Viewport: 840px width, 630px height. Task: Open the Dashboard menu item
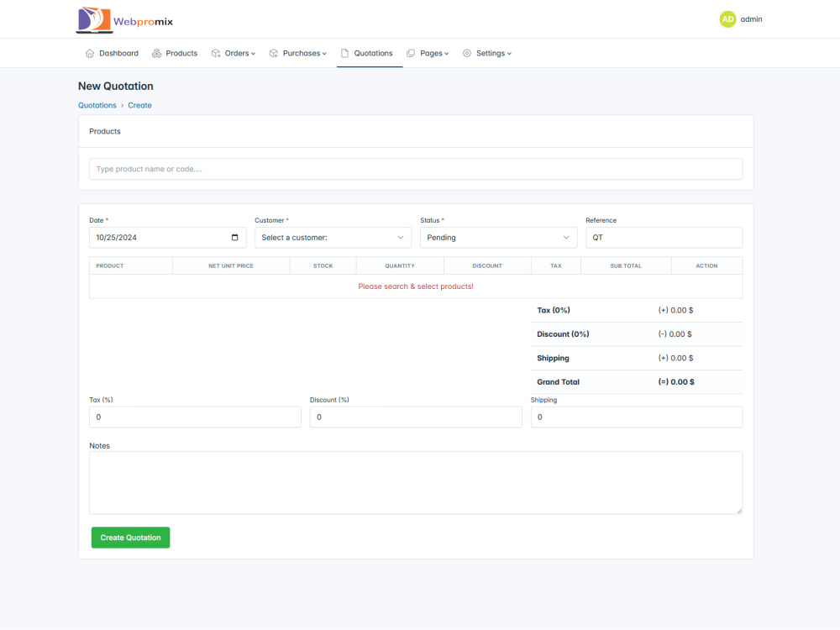[x=112, y=53]
